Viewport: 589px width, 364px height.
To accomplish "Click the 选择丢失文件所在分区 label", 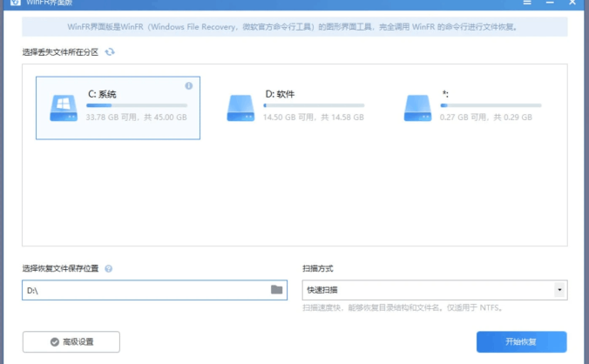I will [x=60, y=52].
